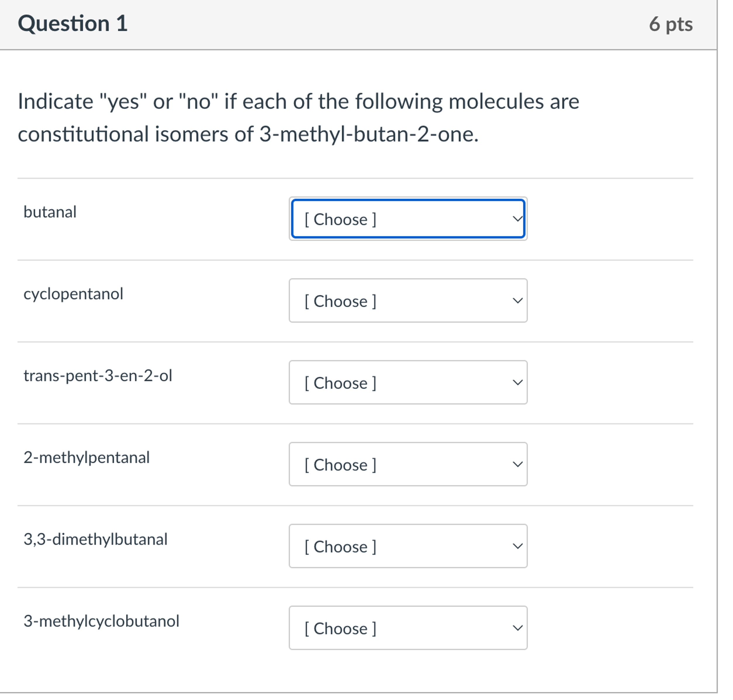Open the 3-methylcyclobutanol answer dropdown

pyautogui.click(x=408, y=628)
